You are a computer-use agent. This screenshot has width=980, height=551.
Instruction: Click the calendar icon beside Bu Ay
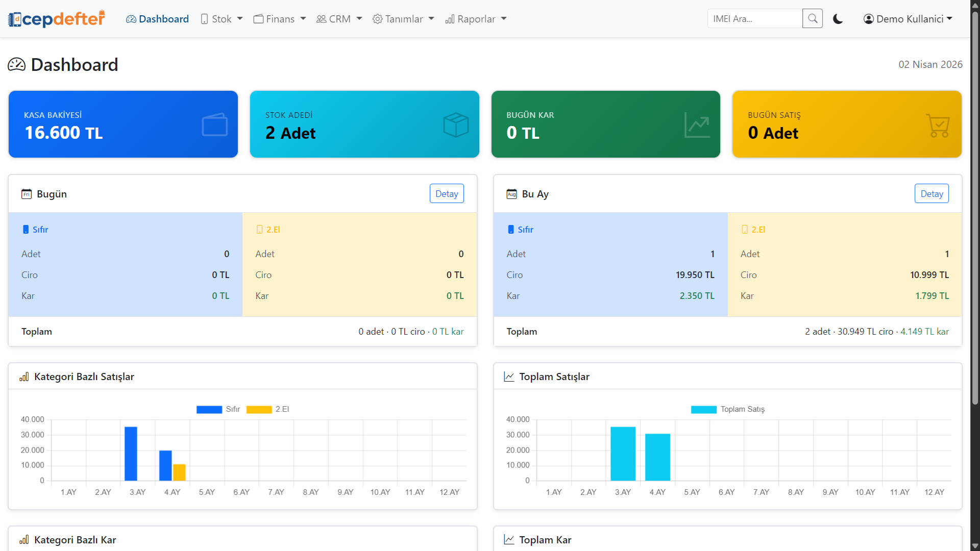511,194
